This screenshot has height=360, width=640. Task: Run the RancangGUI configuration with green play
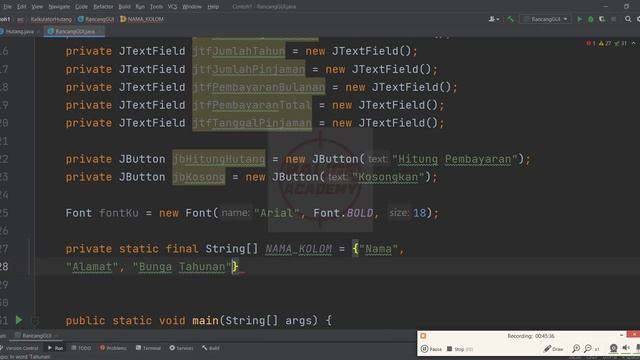[x=579, y=19]
